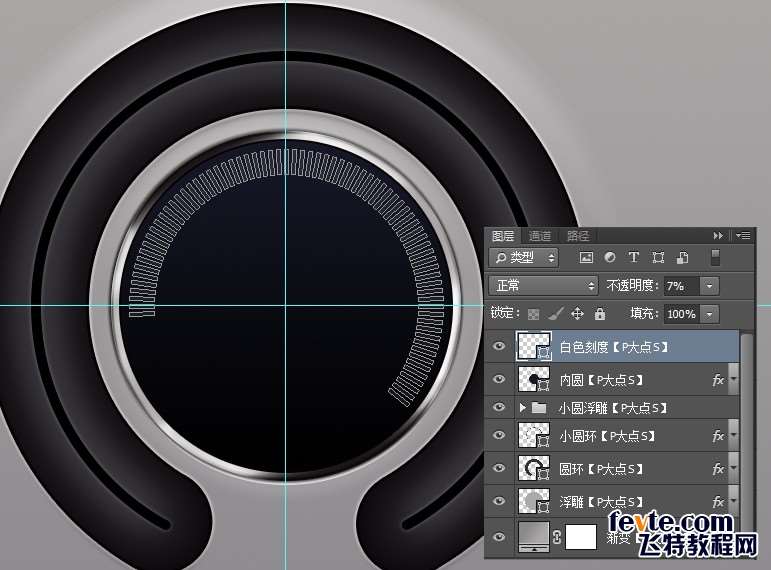Image resolution: width=771 pixels, height=570 pixels.
Task: Click the fill 100% value field
Action: tap(682, 314)
